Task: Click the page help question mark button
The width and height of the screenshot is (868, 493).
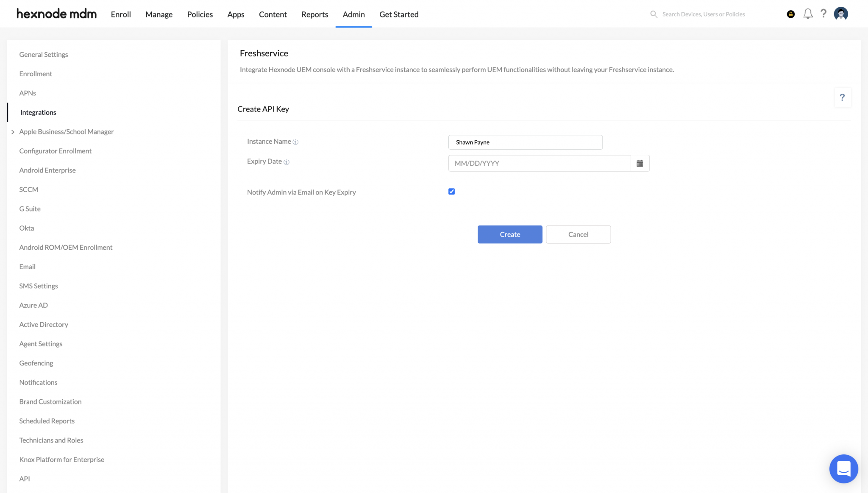Action: [843, 97]
